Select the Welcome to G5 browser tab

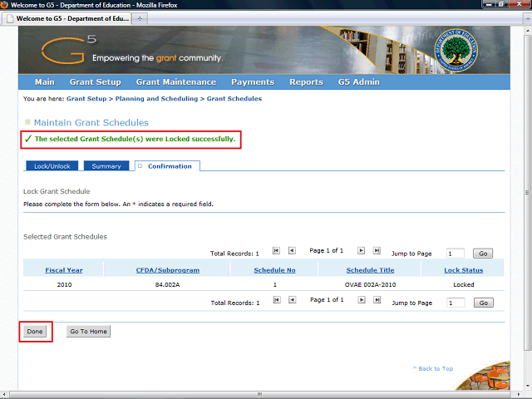pos(66,18)
